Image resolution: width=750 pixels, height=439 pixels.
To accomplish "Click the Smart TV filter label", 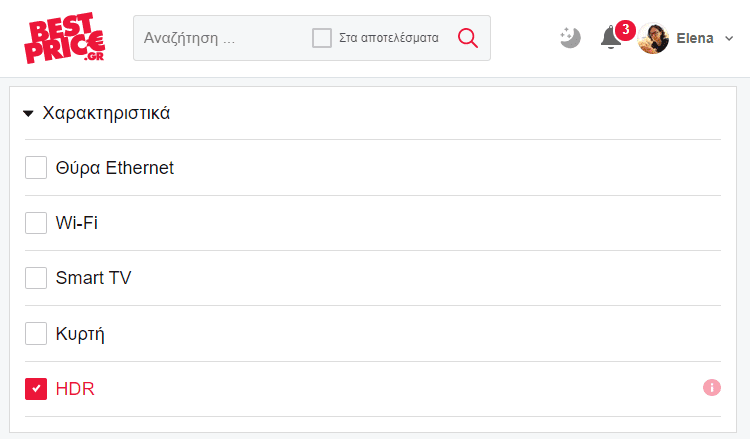I will tap(93, 278).
